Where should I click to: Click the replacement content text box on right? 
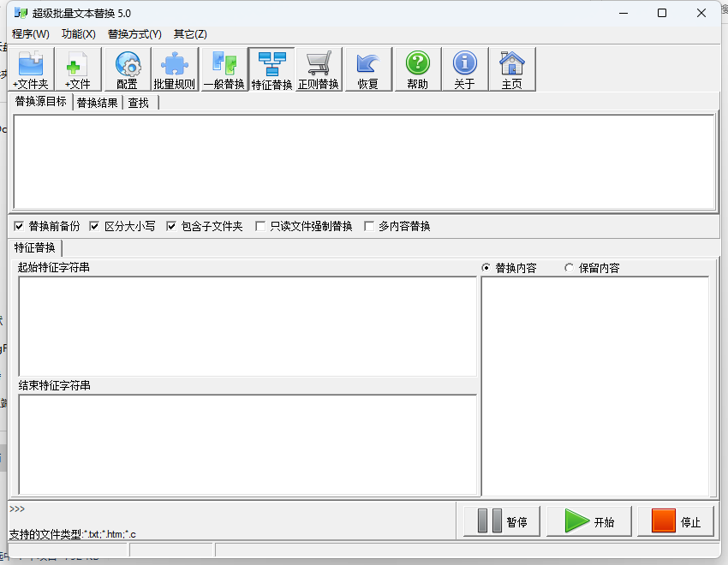595,386
